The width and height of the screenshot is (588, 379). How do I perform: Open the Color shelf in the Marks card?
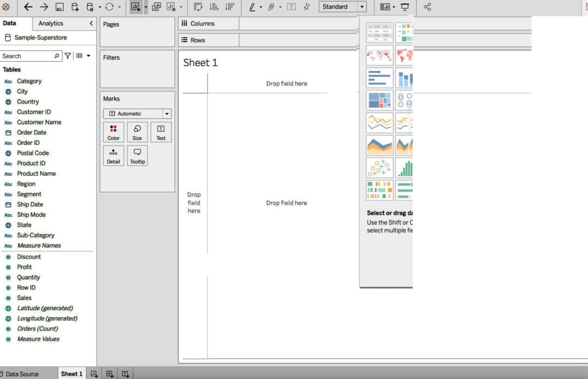[x=113, y=132]
